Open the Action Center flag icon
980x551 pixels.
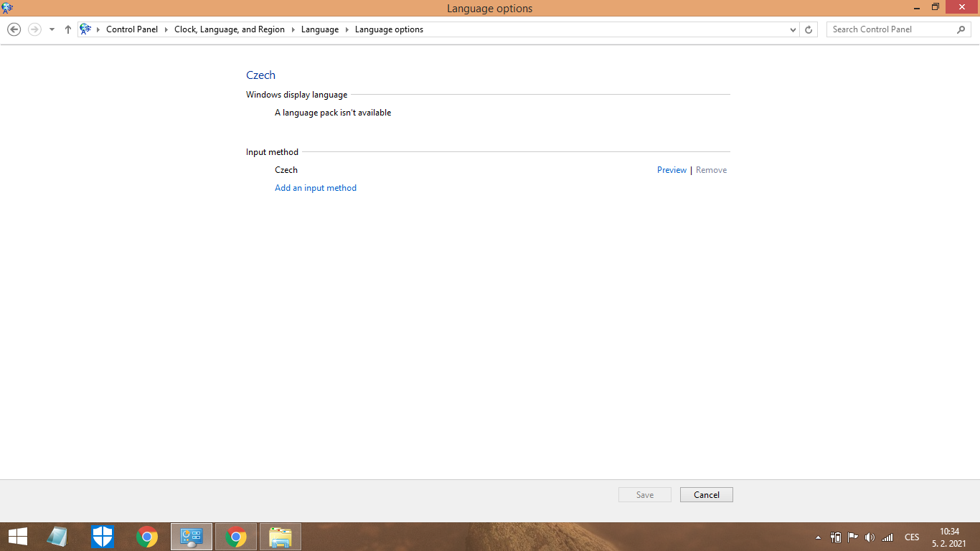pos(853,537)
